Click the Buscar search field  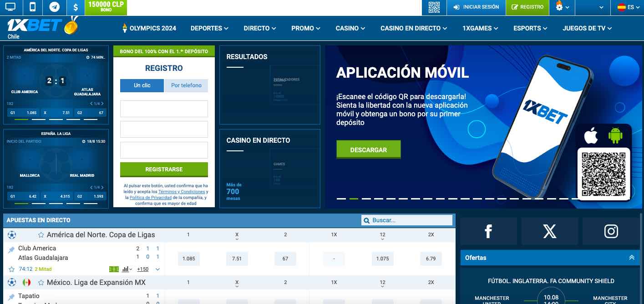(411, 220)
